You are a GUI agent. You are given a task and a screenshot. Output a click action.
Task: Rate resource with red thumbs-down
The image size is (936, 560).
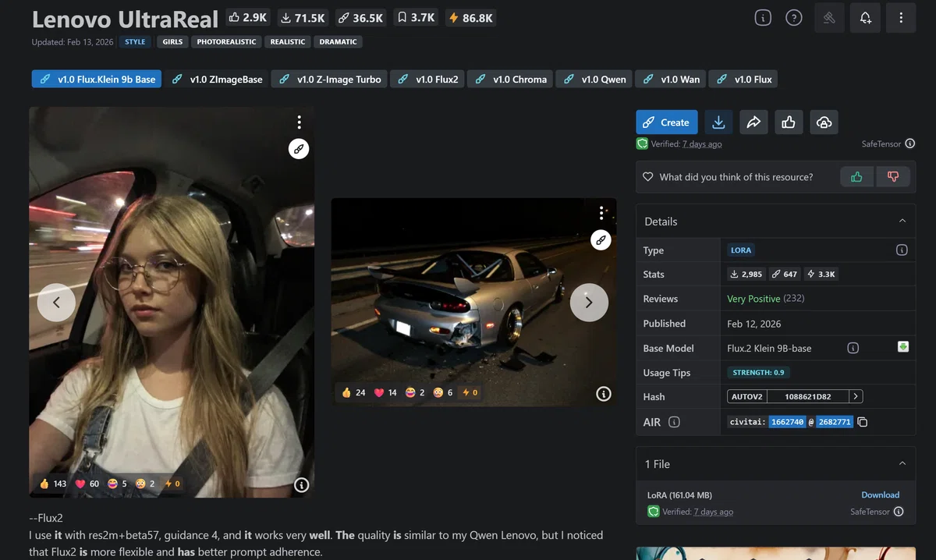(893, 177)
